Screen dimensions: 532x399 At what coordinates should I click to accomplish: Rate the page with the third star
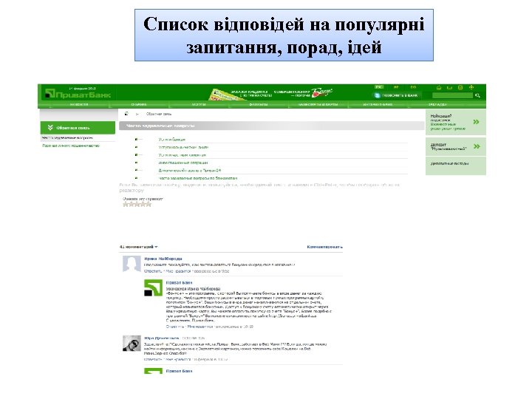[x=137, y=204]
